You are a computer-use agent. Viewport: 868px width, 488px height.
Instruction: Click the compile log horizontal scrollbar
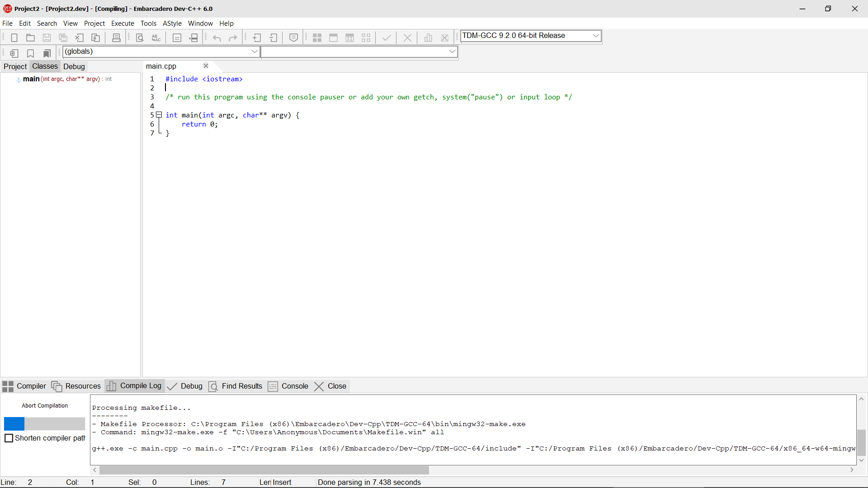tap(264, 470)
